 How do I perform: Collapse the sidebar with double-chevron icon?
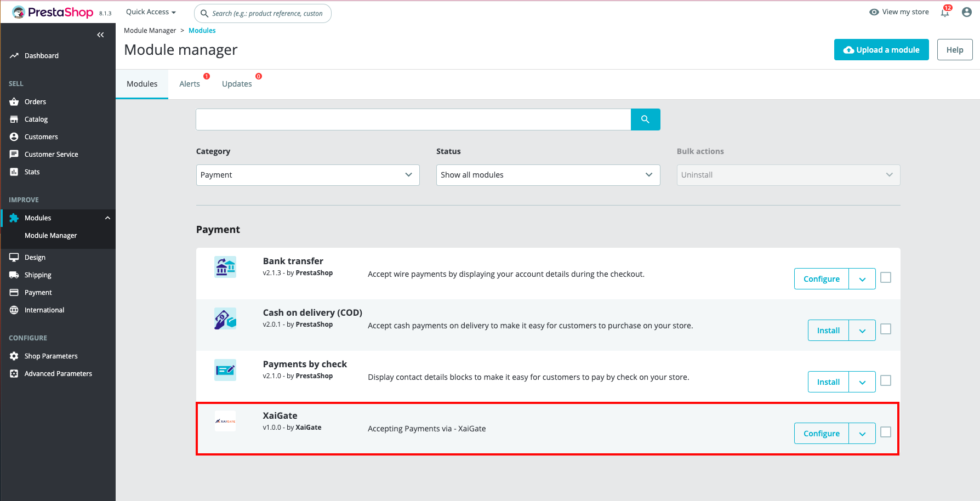[x=100, y=35]
